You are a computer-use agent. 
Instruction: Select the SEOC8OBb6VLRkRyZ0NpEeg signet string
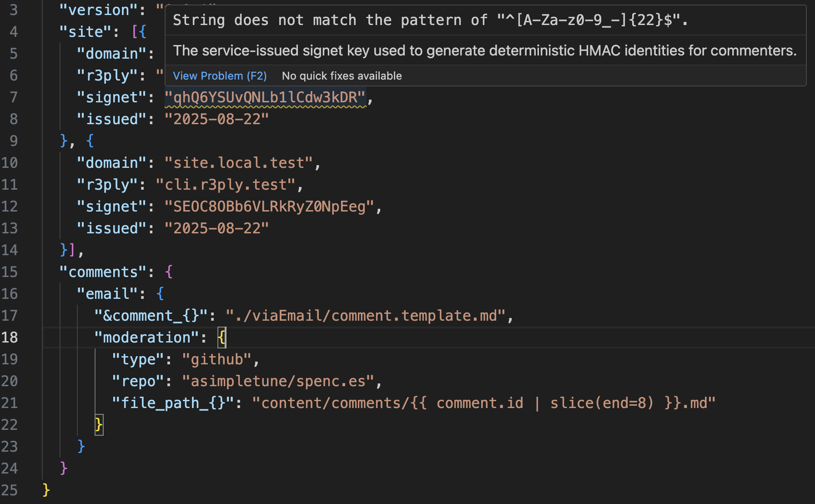[x=272, y=206]
